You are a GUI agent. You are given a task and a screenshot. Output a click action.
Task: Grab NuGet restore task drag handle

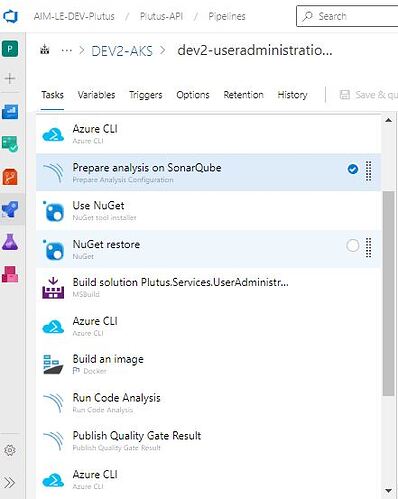coord(368,248)
